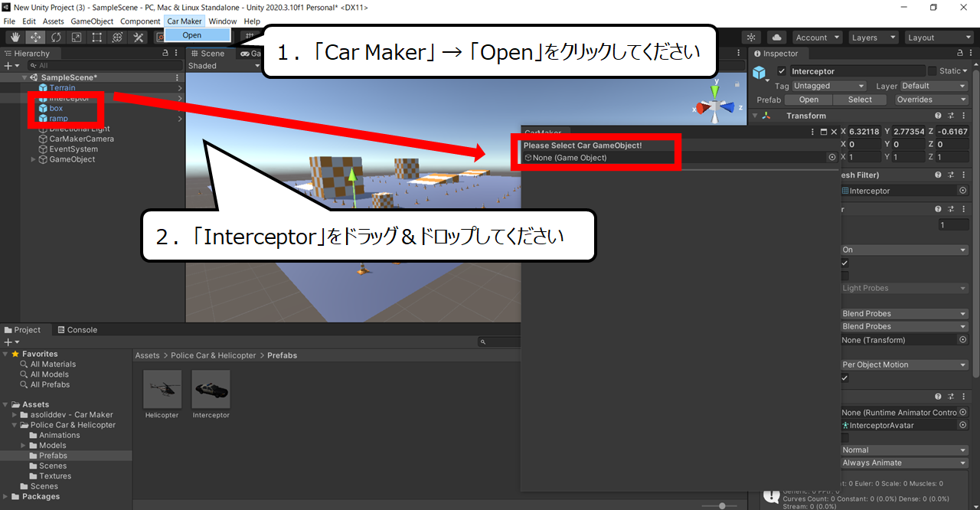Open the Per Object Motion dropdown
This screenshot has width=980, height=510.
click(x=903, y=365)
